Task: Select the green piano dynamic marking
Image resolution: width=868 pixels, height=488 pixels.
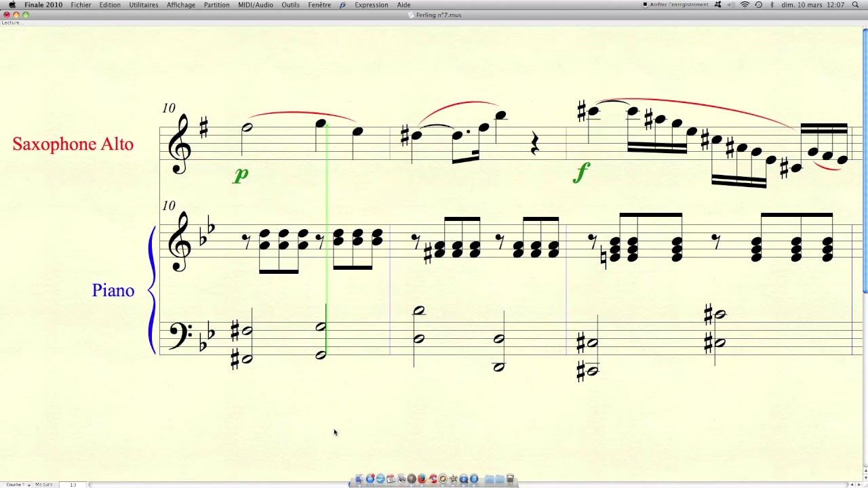Action: [241, 175]
